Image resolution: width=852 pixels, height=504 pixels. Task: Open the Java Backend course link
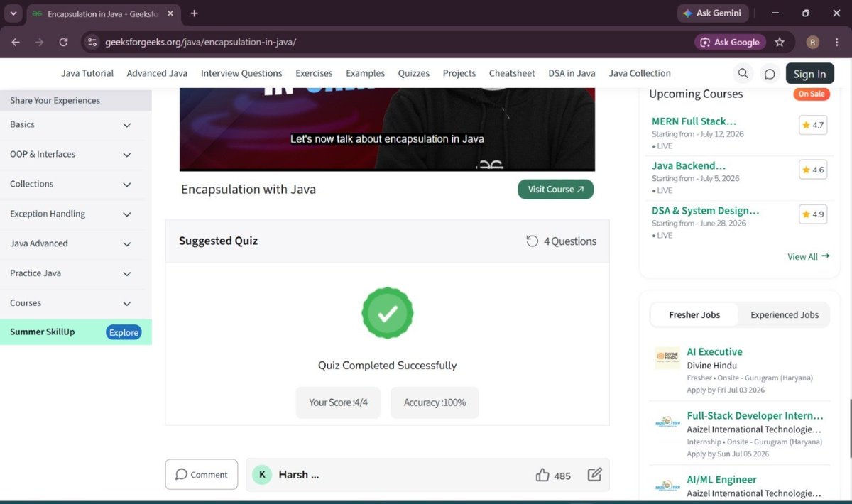(689, 165)
